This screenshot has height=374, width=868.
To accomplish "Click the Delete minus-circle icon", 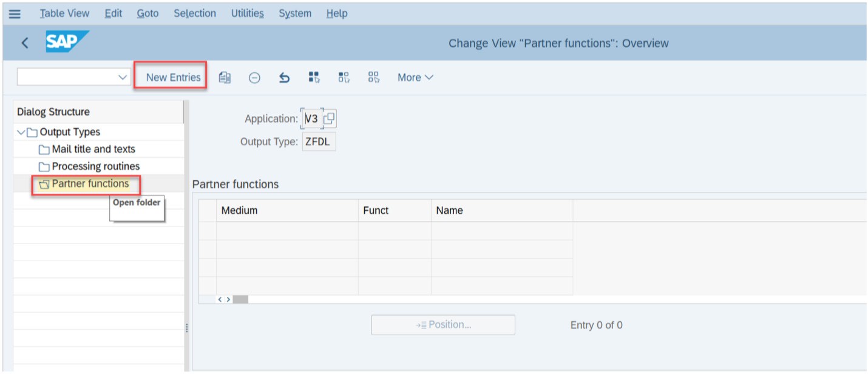I will [x=255, y=77].
